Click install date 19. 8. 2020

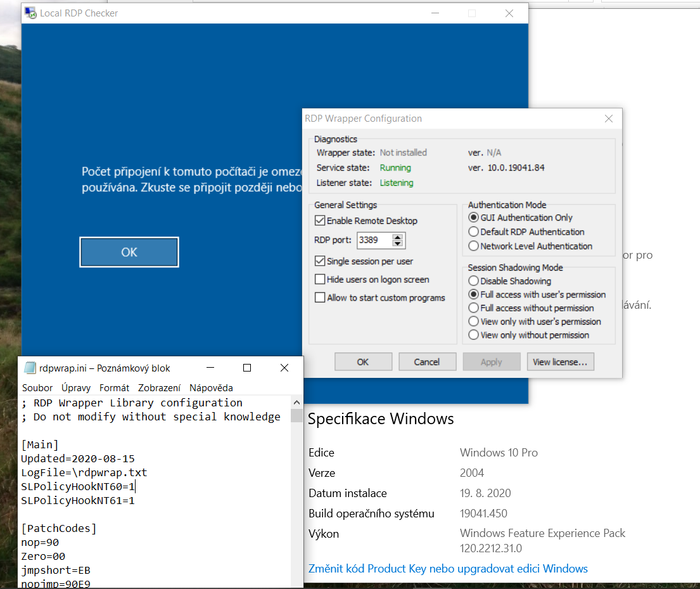tap(485, 493)
